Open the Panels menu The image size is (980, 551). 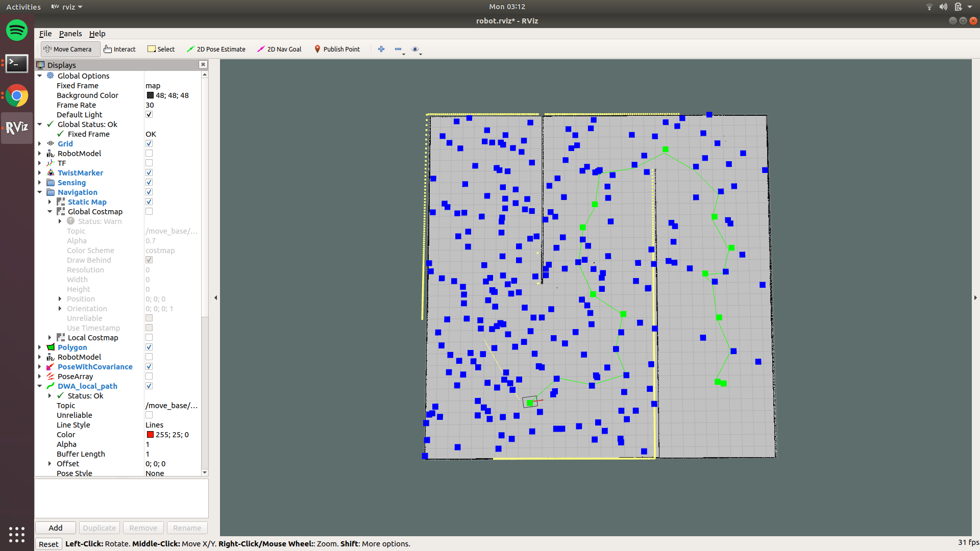point(70,34)
